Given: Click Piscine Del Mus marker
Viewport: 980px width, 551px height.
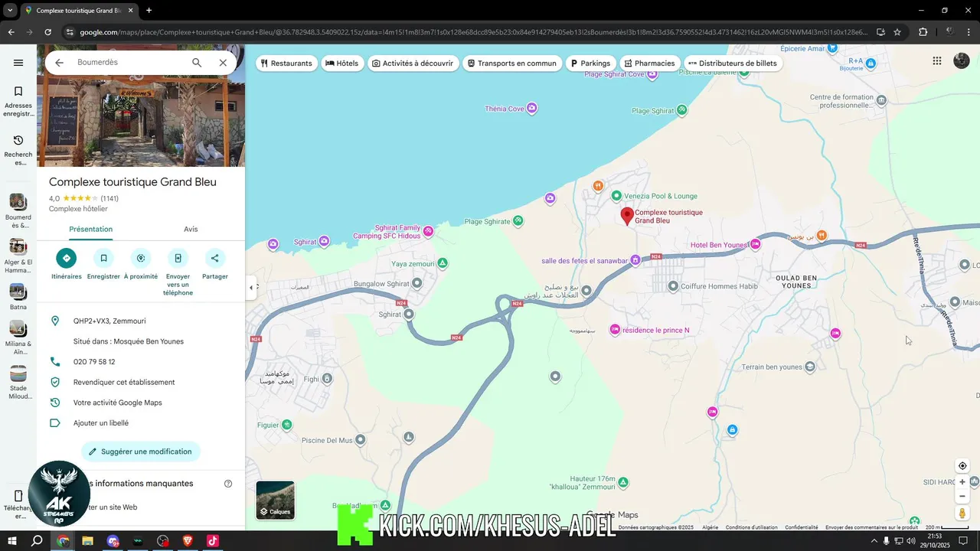Looking at the screenshot, I should pos(361,440).
